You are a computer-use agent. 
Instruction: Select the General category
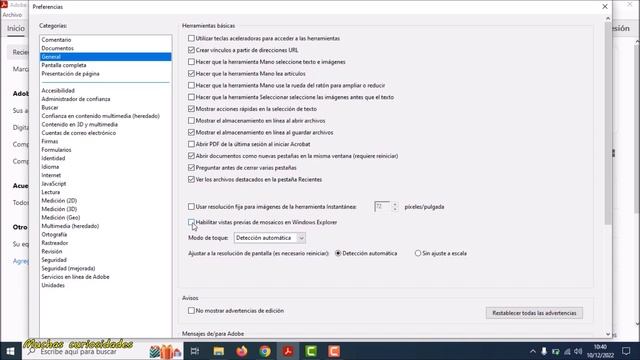tap(105, 57)
